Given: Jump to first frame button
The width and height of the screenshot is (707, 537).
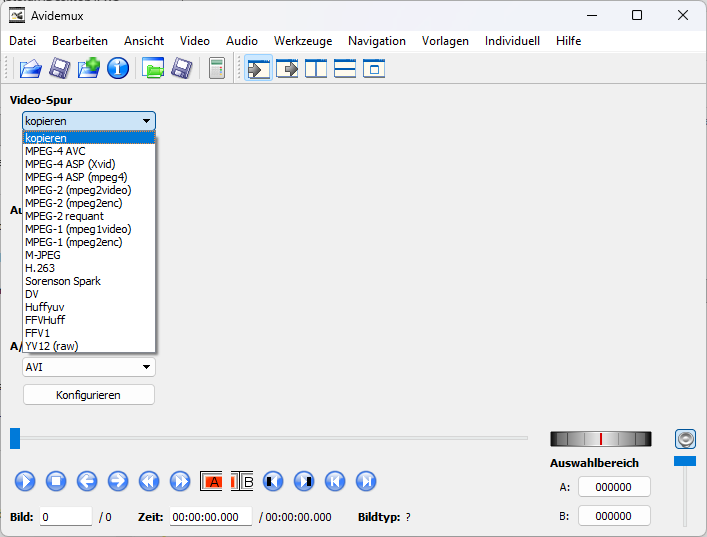Looking at the screenshot, I should (x=335, y=481).
